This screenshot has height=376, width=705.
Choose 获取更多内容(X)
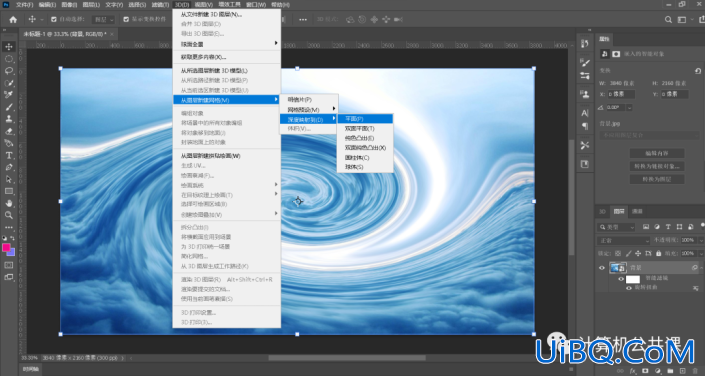[227, 57]
